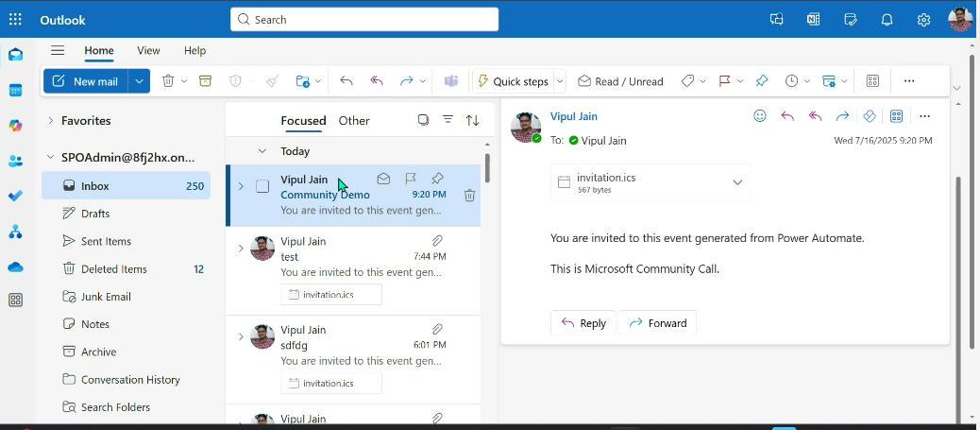This screenshot has height=430, width=980.
Task: Pin the Community Demo message
Action: coord(437,179)
